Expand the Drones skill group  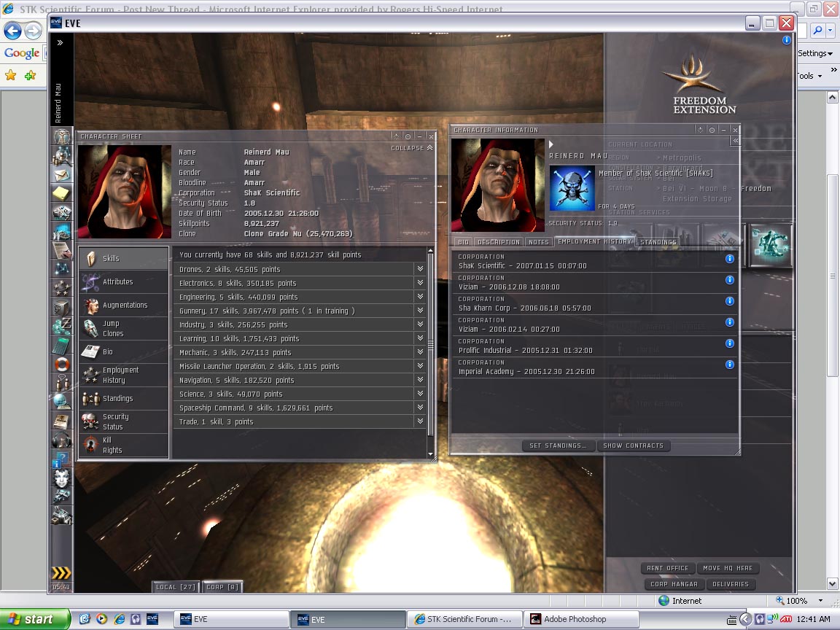420,269
